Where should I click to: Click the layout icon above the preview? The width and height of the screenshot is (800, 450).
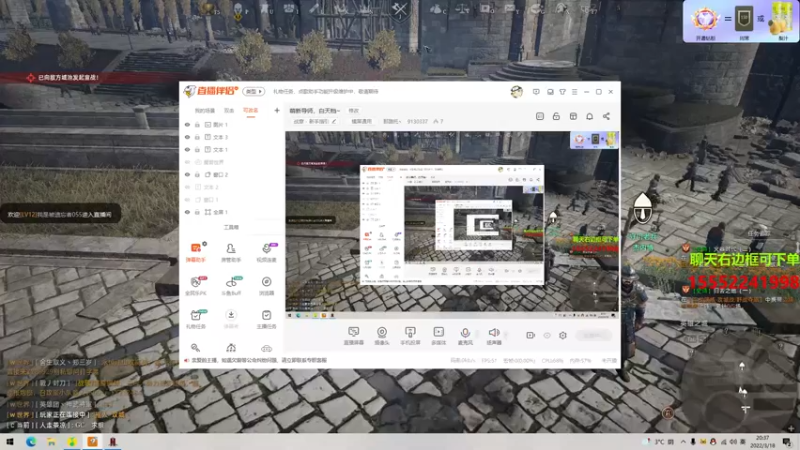pyautogui.click(x=573, y=116)
